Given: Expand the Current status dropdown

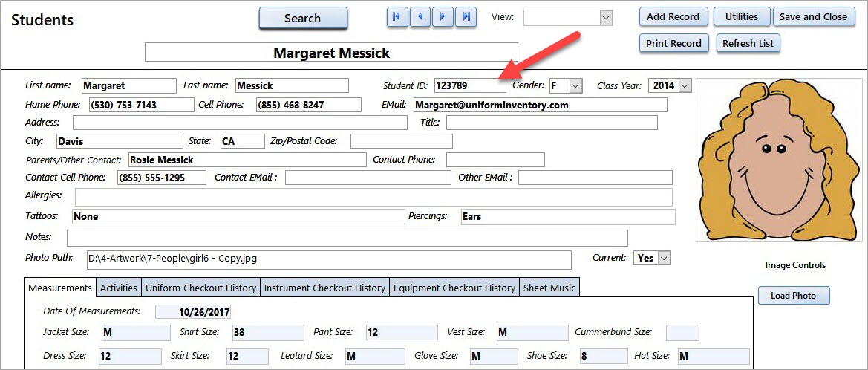Looking at the screenshot, I should point(664,258).
